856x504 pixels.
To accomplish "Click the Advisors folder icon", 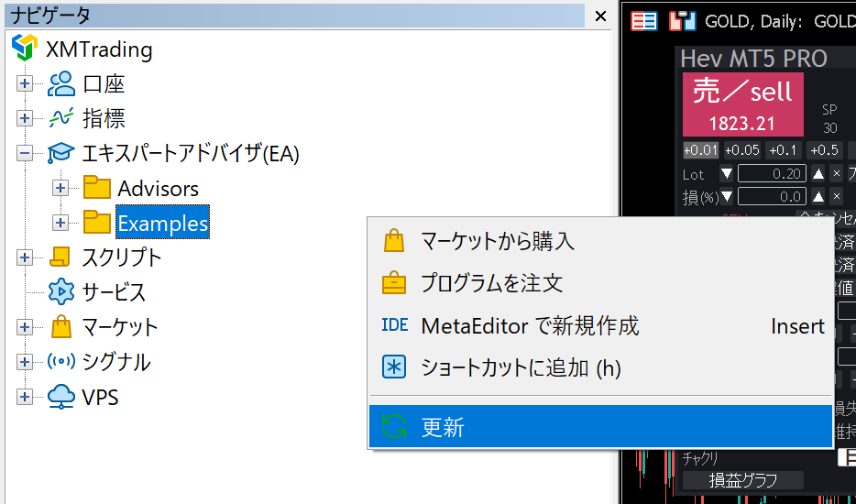I will 97,188.
